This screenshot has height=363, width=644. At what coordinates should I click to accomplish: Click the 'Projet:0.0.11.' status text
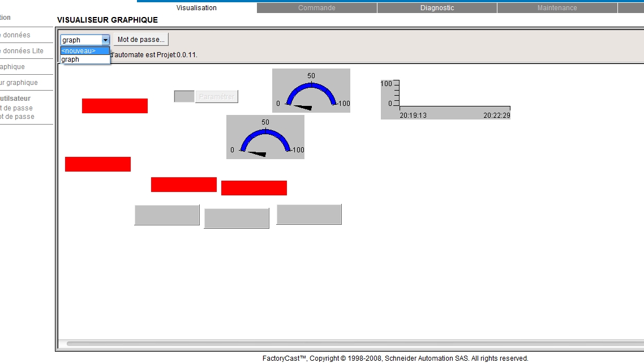[x=177, y=55]
